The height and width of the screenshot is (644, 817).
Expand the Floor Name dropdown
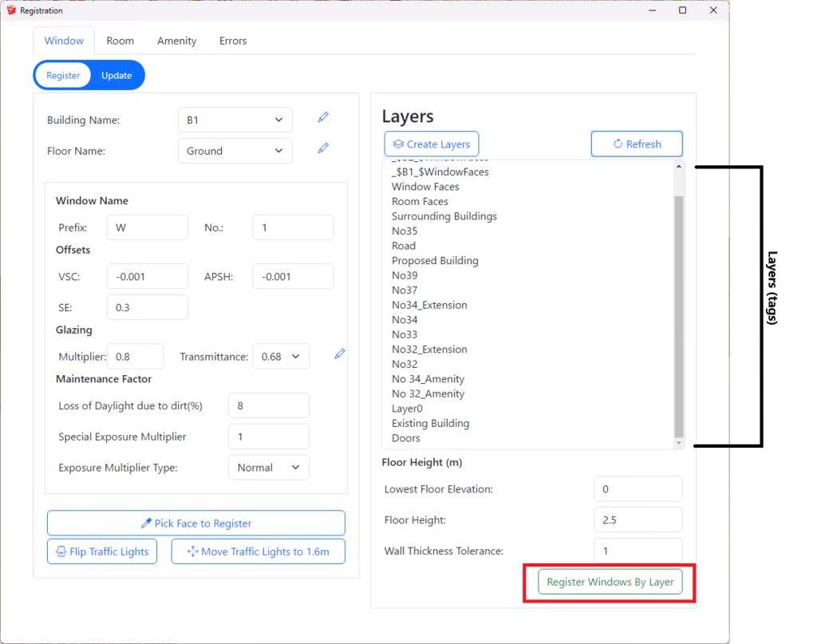coord(235,151)
